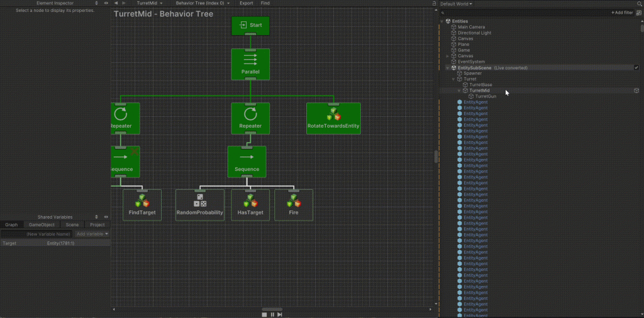This screenshot has width=644, height=318.
Task: Open the Behavior Tree (Index 0) dropdown
Action: pos(202,3)
